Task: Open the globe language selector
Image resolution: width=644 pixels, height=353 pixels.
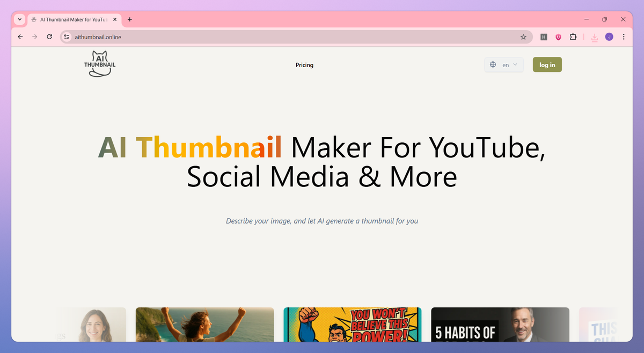Action: pos(493,64)
